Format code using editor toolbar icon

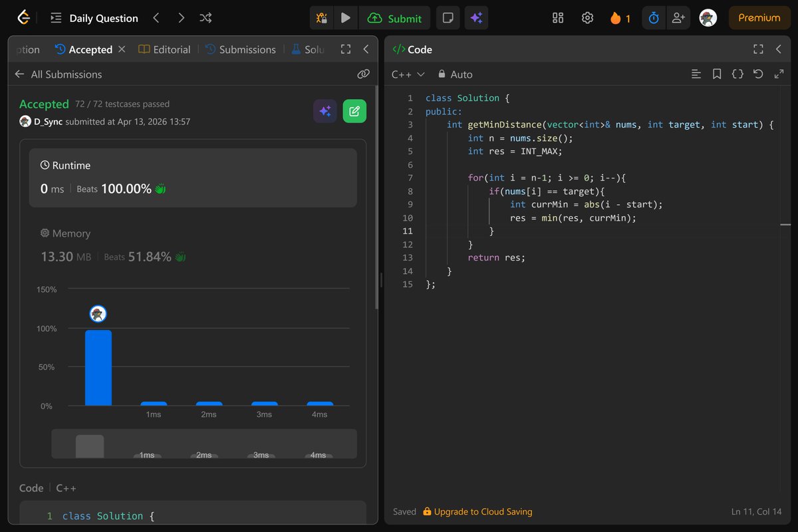click(737, 74)
